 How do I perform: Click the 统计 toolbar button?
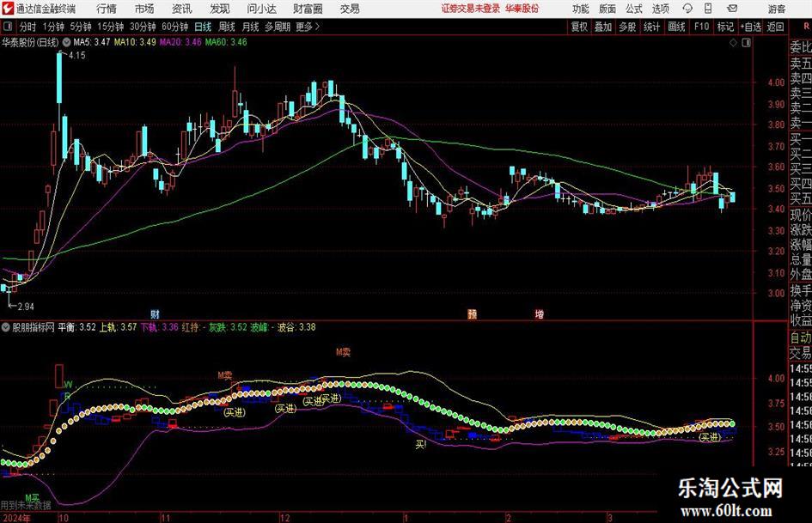[x=652, y=27]
